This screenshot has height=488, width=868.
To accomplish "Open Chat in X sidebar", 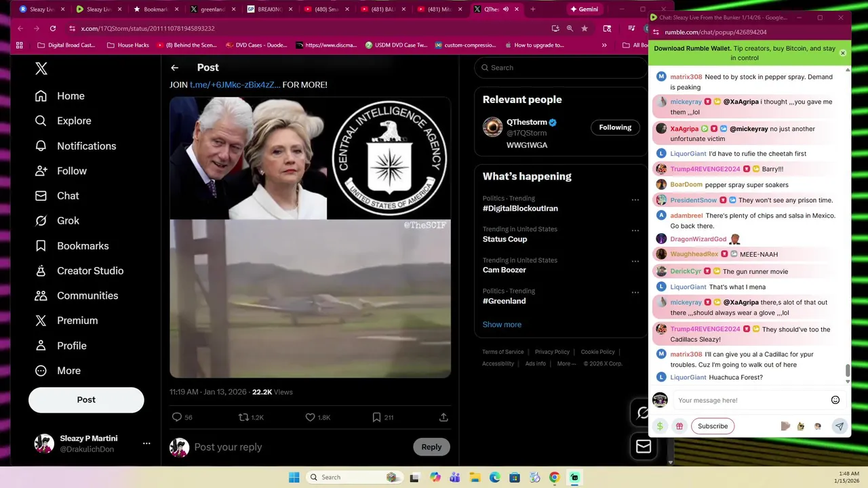I will [56, 196].
